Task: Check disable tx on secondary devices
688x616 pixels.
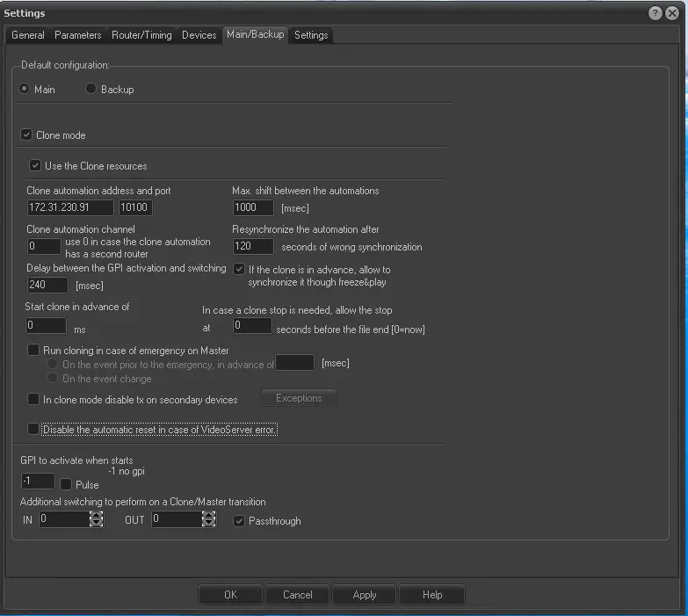Action: coord(33,399)
